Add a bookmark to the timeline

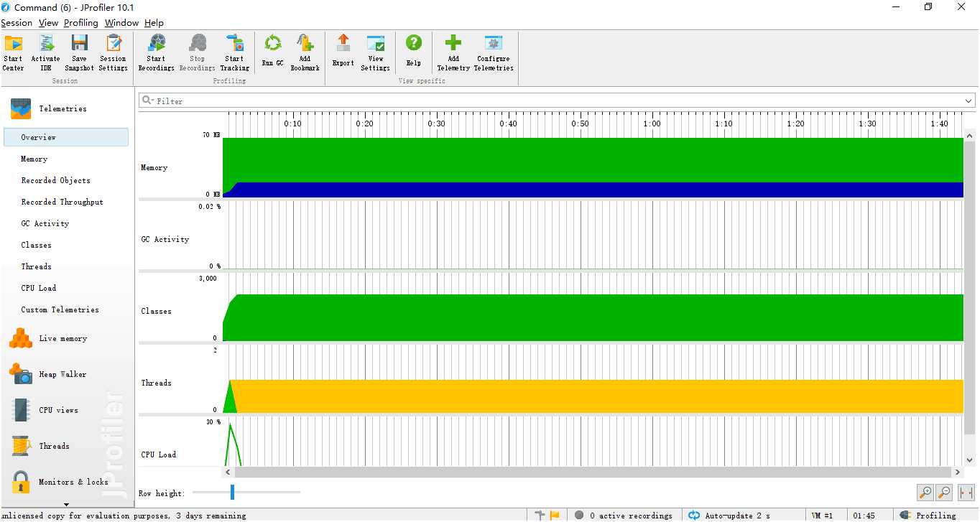(305, 52)
